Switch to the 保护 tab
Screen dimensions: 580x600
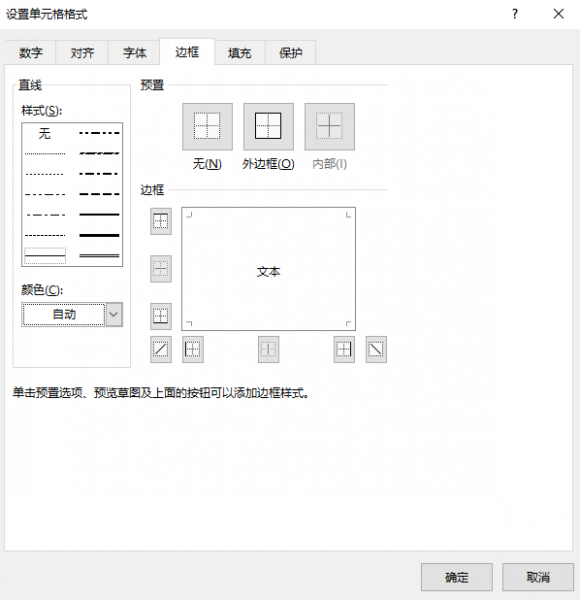pos(290,52)
